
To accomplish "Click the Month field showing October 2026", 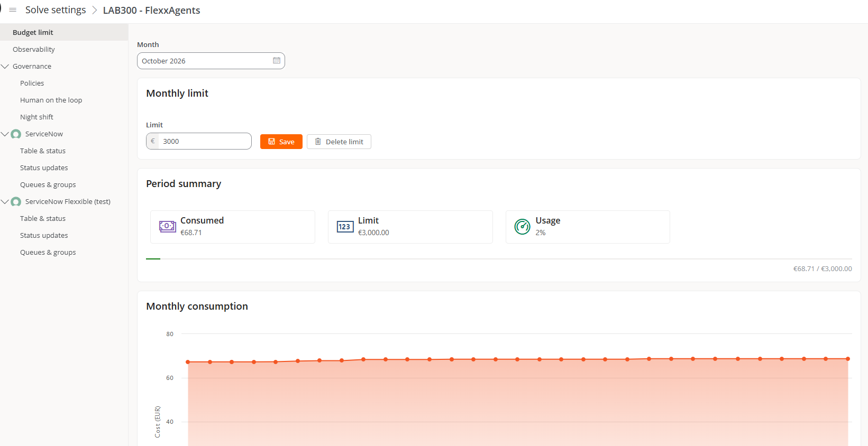I will pos(211,61).
